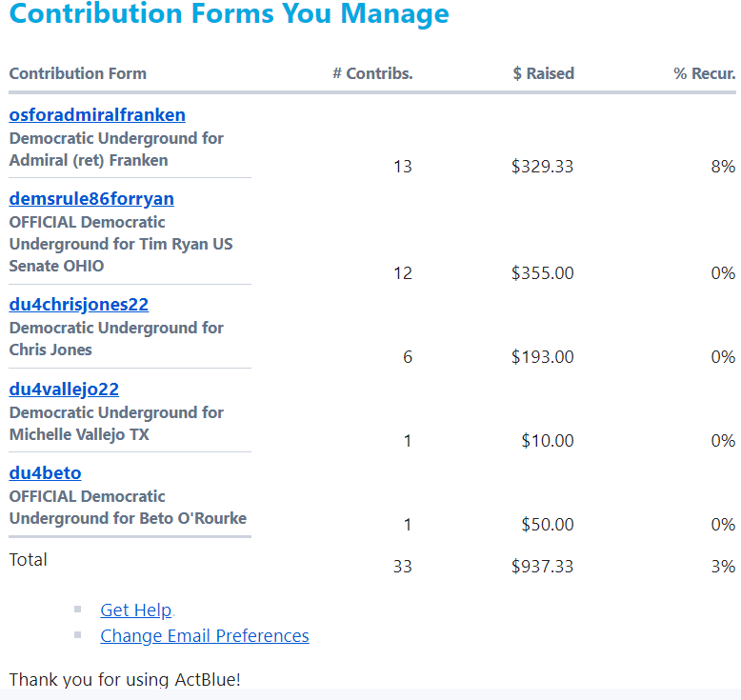The width and height of the screenshot is (741, 700).
Task: Open the osforadmiralfranken contribution form link
Action: (x=97, y=115)
